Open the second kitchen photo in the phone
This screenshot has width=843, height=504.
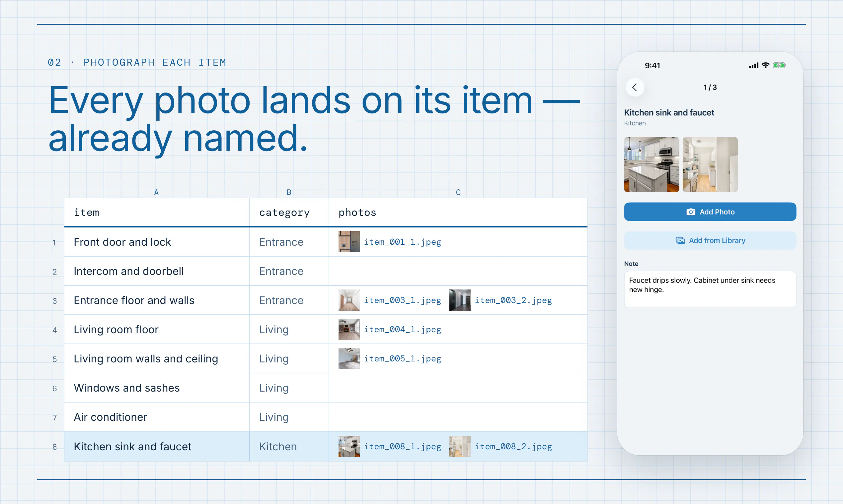(710, 164)
